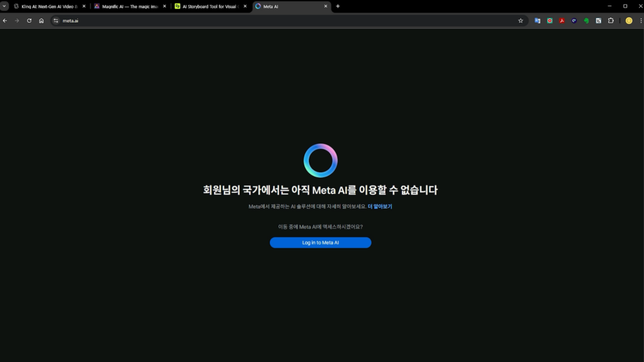
Task: Open the dark blue circular extension
Action: pos(574,21)
